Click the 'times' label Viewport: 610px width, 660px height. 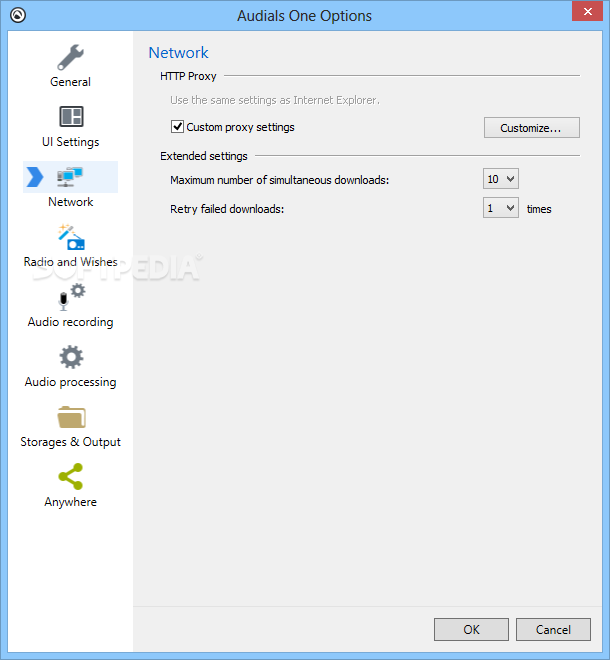coord(539,209)
